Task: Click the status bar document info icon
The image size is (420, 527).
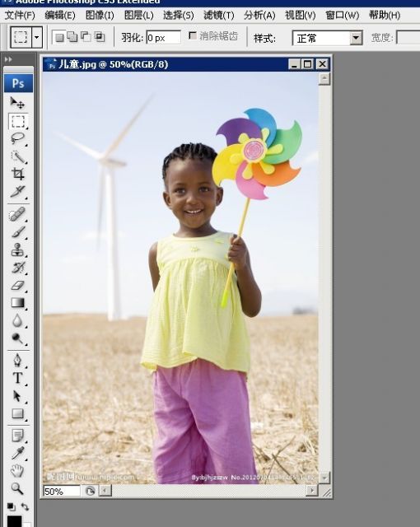Action: tap(90, 491)
